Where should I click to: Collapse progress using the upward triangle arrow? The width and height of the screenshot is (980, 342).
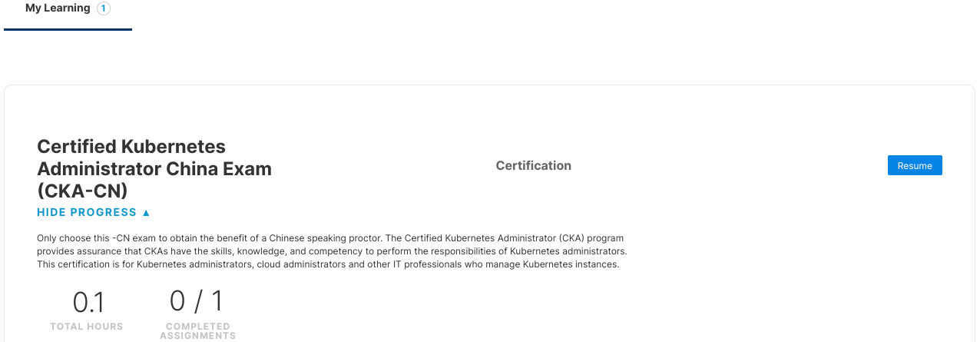(147, 213)
